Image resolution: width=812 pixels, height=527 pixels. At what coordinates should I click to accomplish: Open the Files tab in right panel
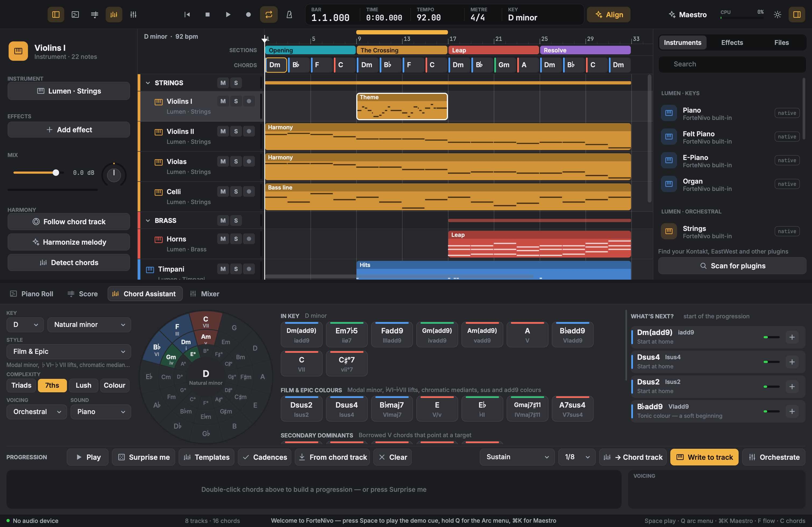coord(781,43)
